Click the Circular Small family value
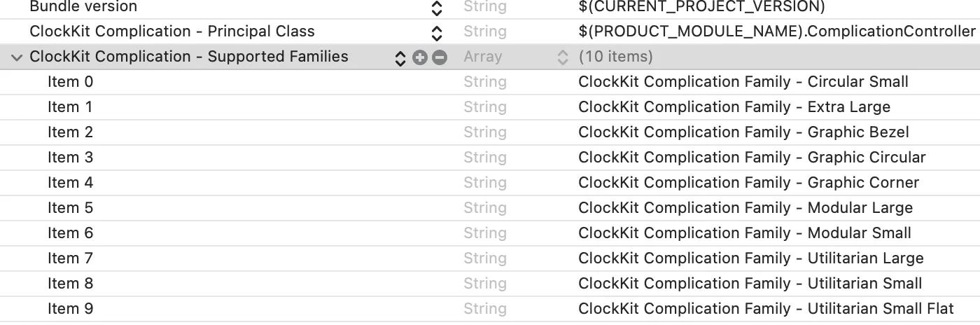 743,82
